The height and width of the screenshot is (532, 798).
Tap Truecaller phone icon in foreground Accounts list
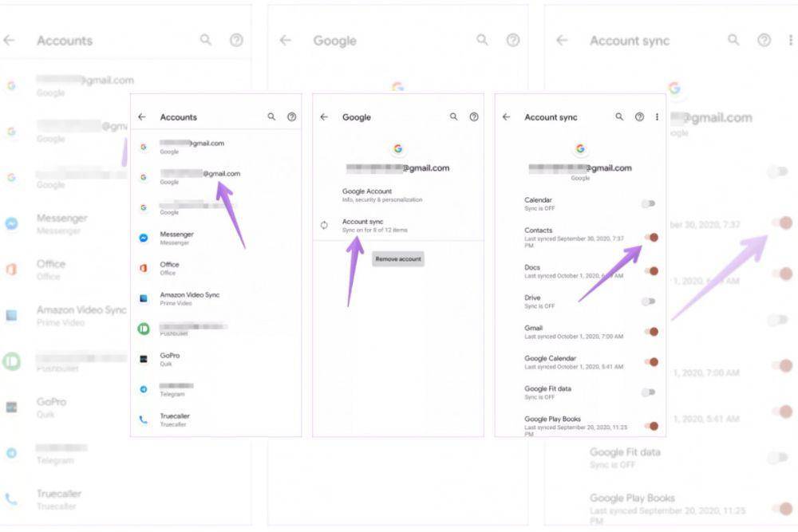(144, 420)
